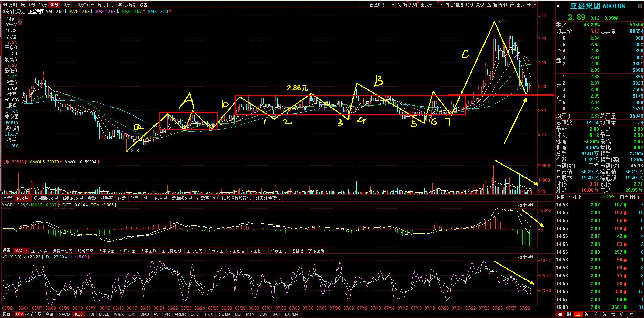The height and width of the screenshot is (318, 644).
Task: Toggle 复权 price adjustment
Action: pyautogui.click(x=480, y=5)
